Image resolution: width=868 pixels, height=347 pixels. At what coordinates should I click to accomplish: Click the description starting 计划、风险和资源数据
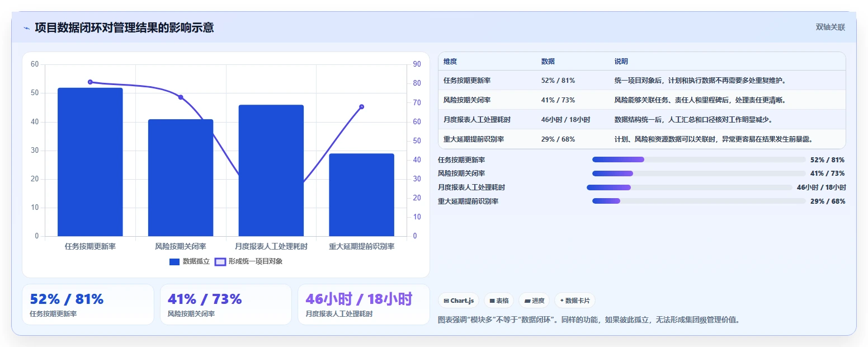(714, 139)
